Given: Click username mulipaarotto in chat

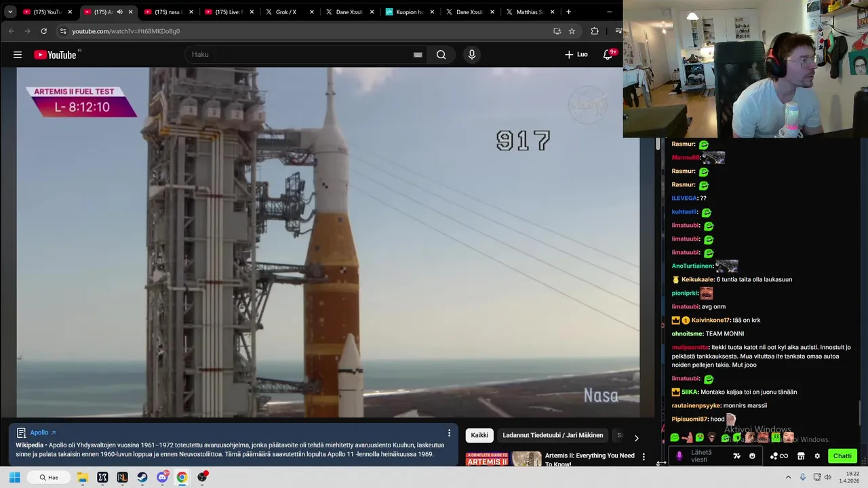Looking at the screenshot, I should 690,347.
